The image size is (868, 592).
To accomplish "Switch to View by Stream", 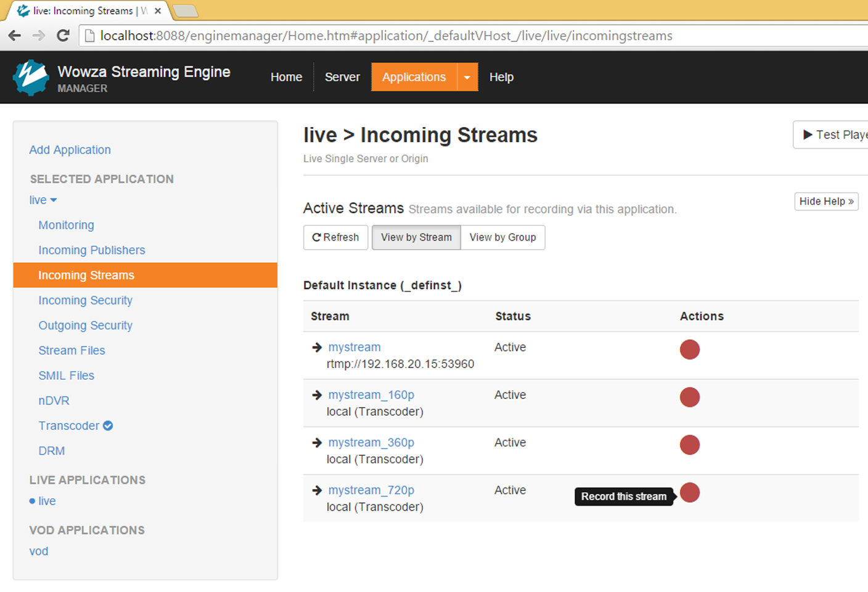I will [x=416, y=237].
